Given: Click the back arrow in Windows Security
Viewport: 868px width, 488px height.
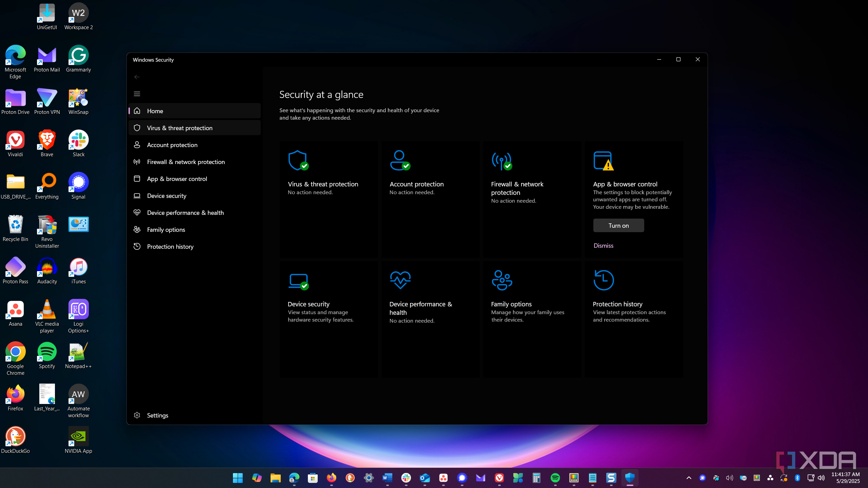Looking at the screenshot, I should click(x=137, y=77).
